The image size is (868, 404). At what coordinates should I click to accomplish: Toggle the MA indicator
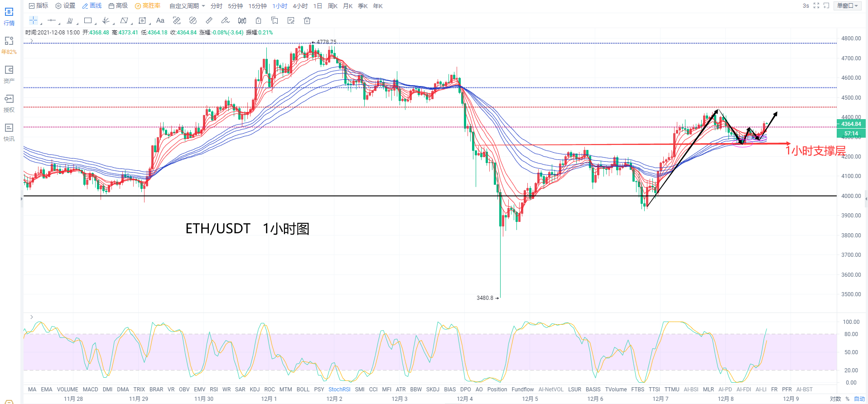(x=32, y=390)
